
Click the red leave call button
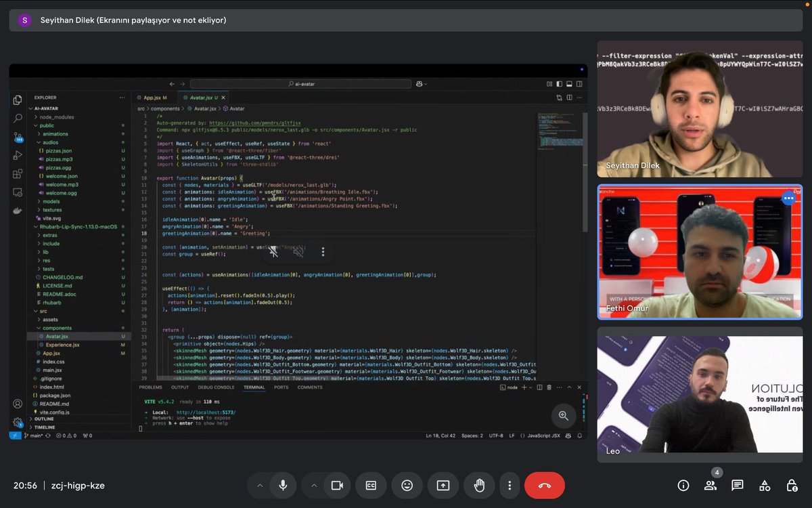[545, 485]
